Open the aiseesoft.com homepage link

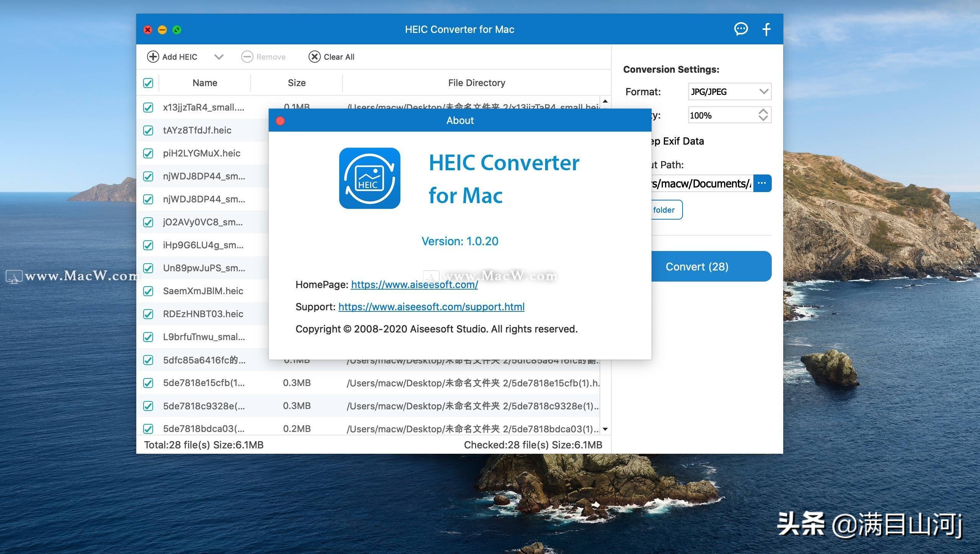(x=414, y=285)
